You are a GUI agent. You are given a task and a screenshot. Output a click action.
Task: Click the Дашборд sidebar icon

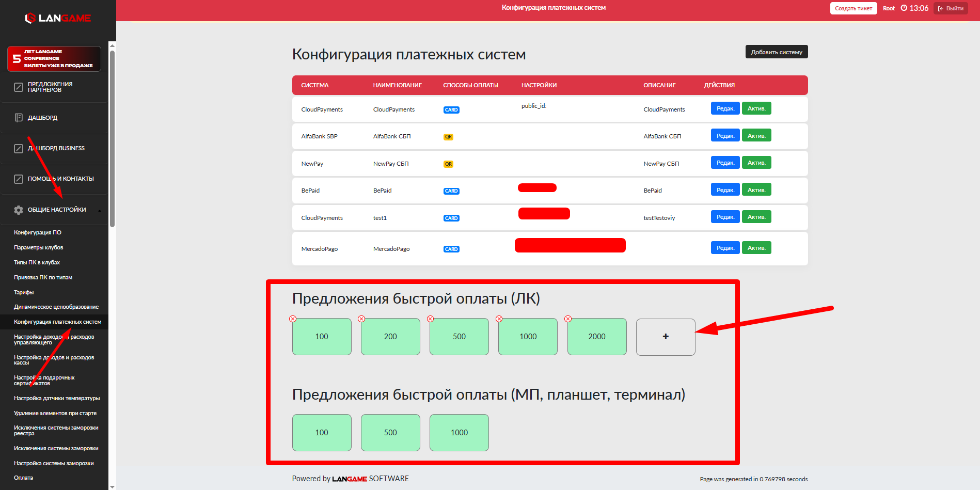click(x=19, y=118)
